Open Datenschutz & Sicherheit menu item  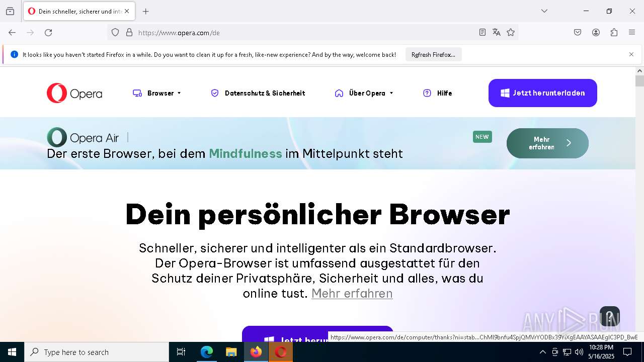click(258, 93)
